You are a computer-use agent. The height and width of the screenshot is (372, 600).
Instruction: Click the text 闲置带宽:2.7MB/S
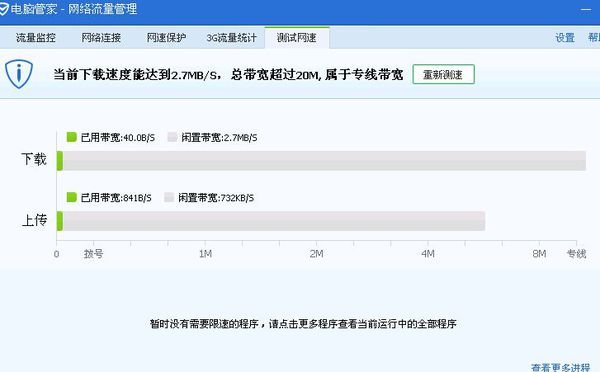point(219,137)
